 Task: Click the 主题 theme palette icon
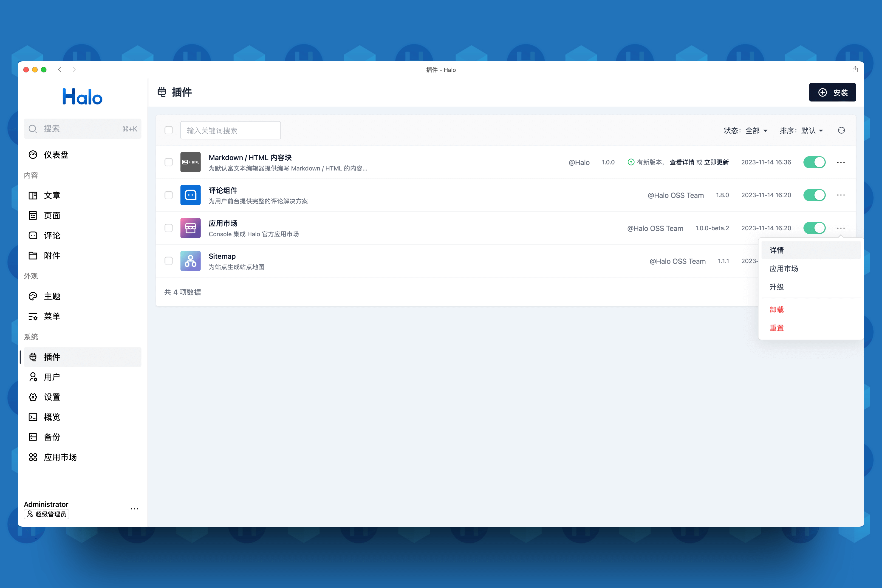click(x=33, y=296)
